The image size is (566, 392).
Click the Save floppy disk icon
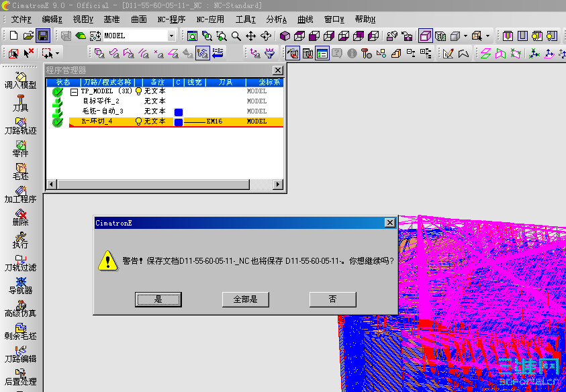click(x=43, y=36)
